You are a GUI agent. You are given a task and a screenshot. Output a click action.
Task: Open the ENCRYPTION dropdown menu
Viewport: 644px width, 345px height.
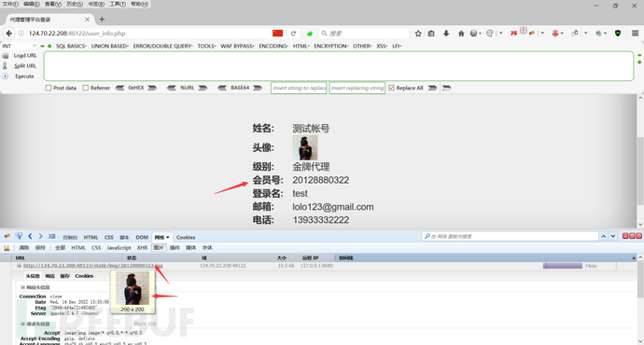pyautogui.click(x=331, y=46)
